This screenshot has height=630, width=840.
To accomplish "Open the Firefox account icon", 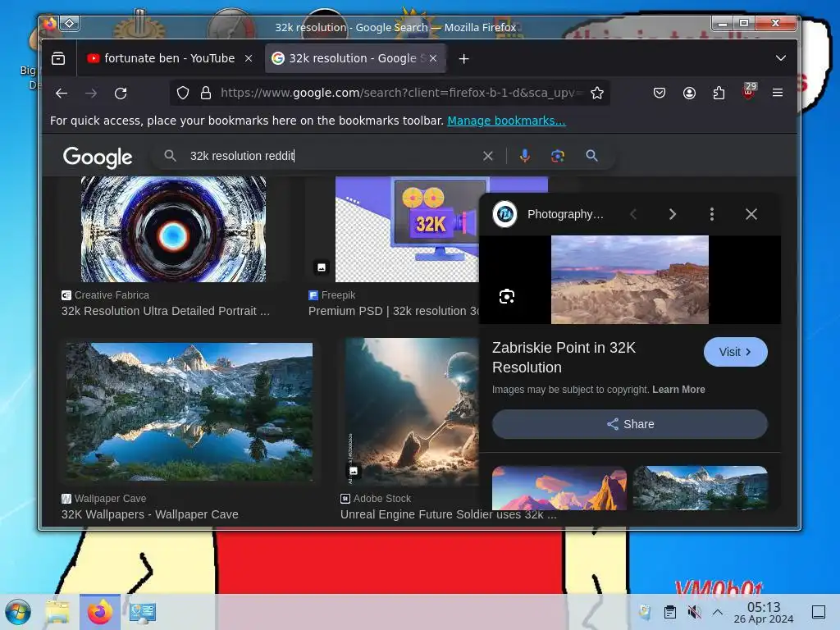I will [x=689, y=94].
